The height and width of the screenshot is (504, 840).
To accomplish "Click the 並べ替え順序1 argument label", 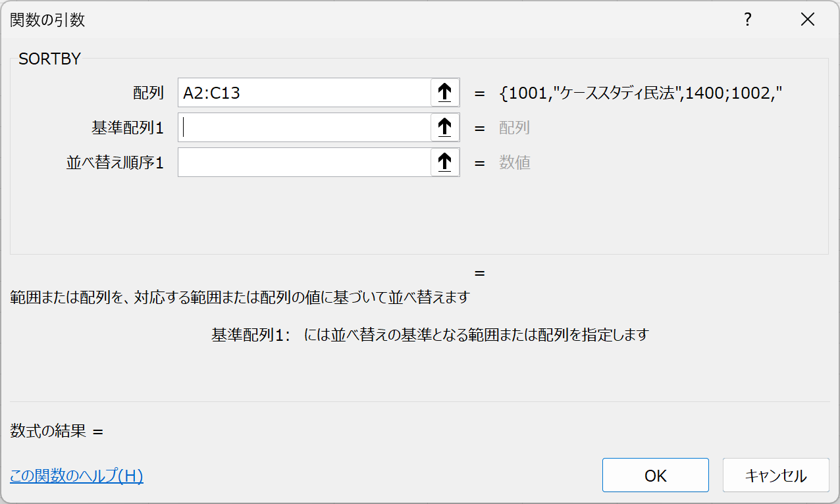I will coord(115,163).
